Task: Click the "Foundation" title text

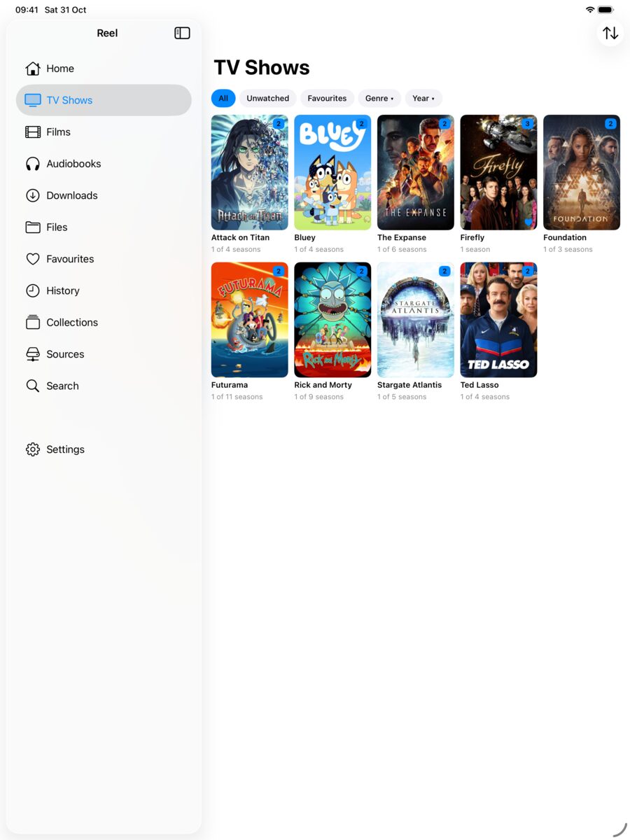Action: [565, 237]
